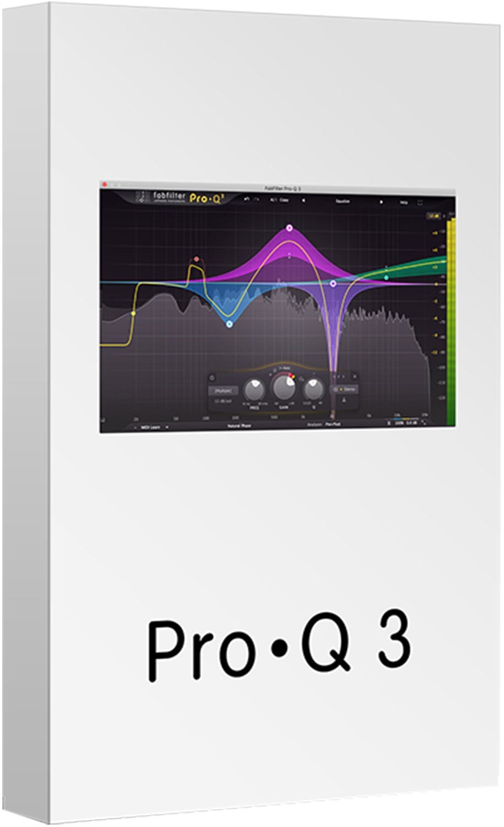Open the Stereo placement dropdown
The height and width of the screenshot is (827, 504).
point(344,389)
